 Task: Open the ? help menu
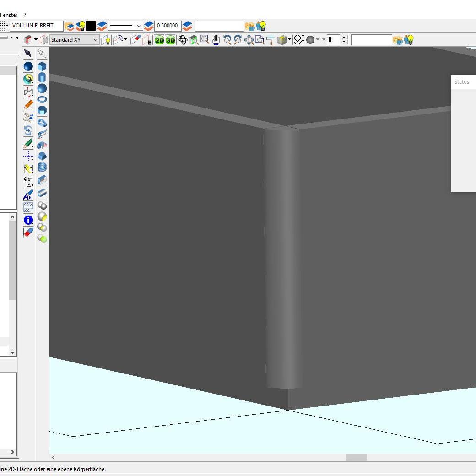(25, 15)
